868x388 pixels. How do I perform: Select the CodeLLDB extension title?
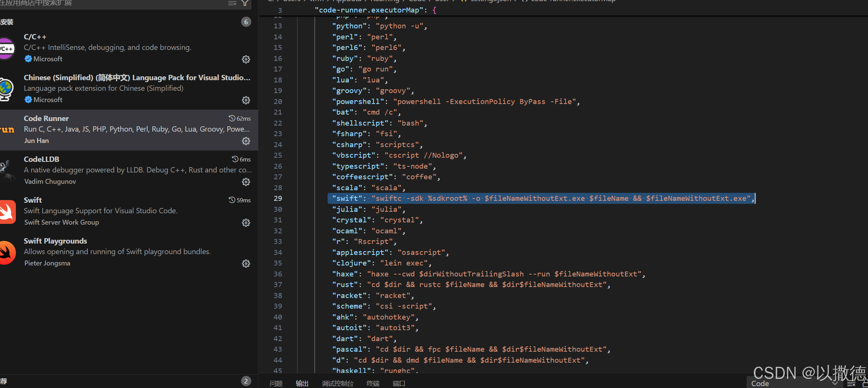tap(42, 159)
